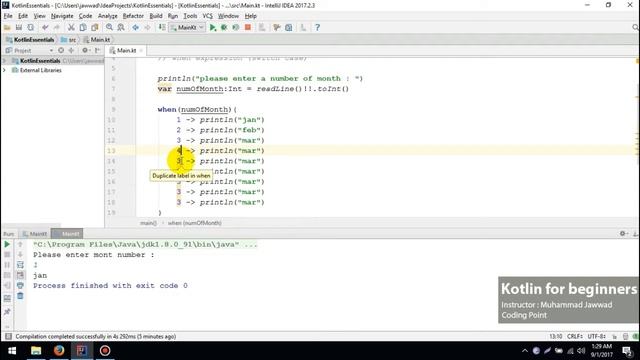Click the Redo toolbar icon
Screen dimensions: 640x360
click(x=57, y=27)
